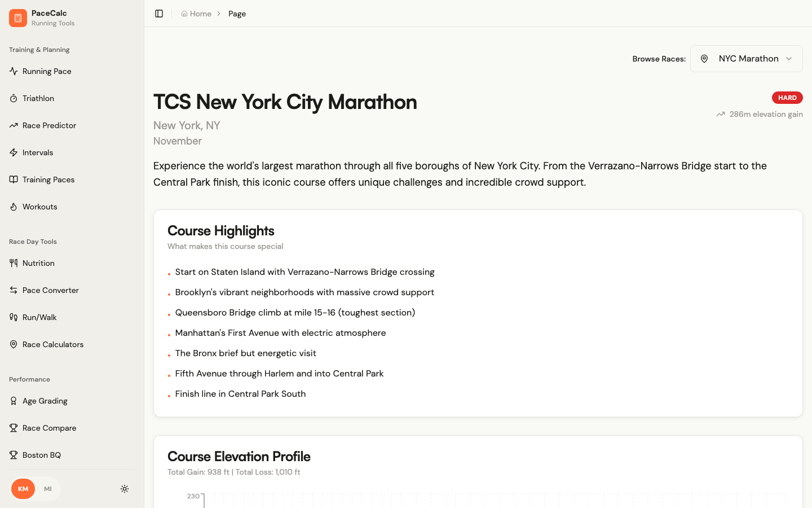
Task: Toggle the light/dark theme sun icon
Action: (x=125, y=489)
